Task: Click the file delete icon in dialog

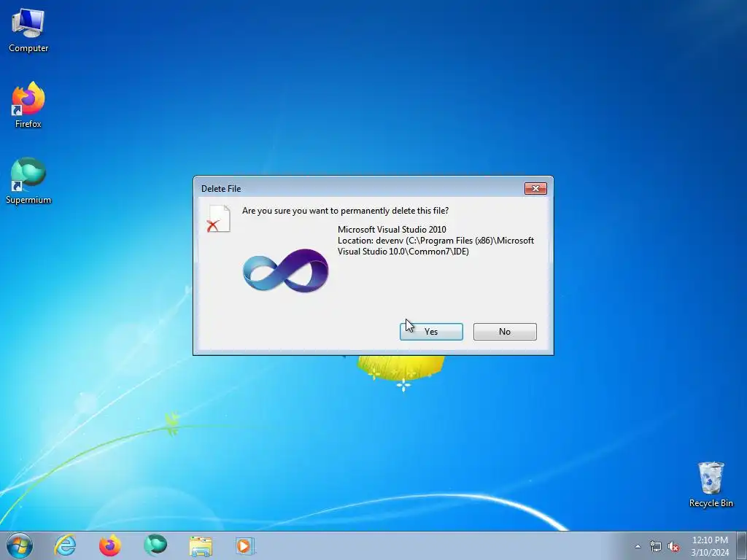Action: tap(219, 219)
